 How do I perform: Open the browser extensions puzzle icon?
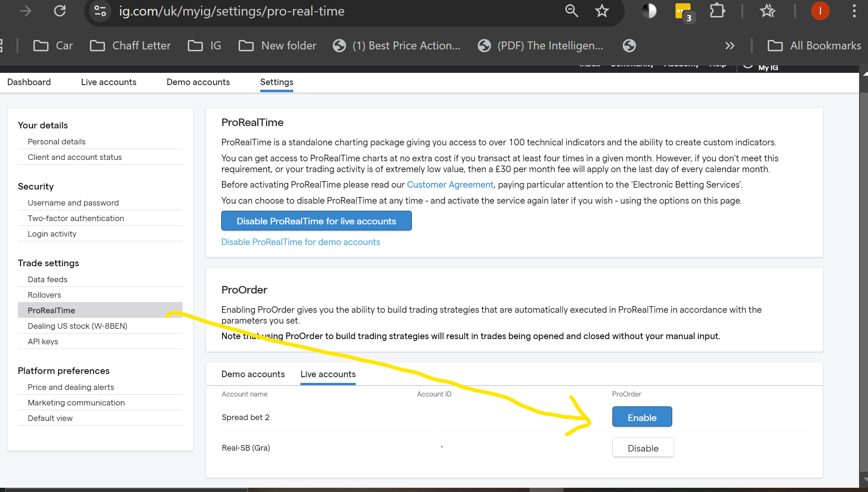pos(717,11)
